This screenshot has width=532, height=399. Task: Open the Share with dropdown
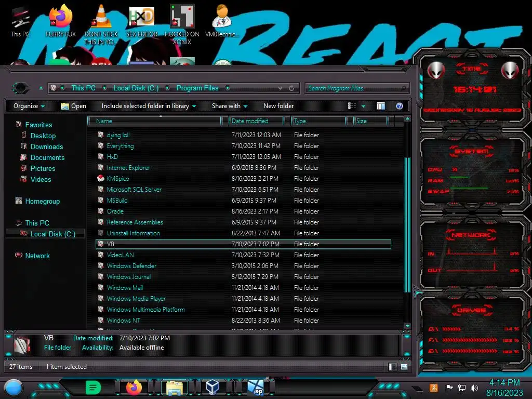coord(229,106)
